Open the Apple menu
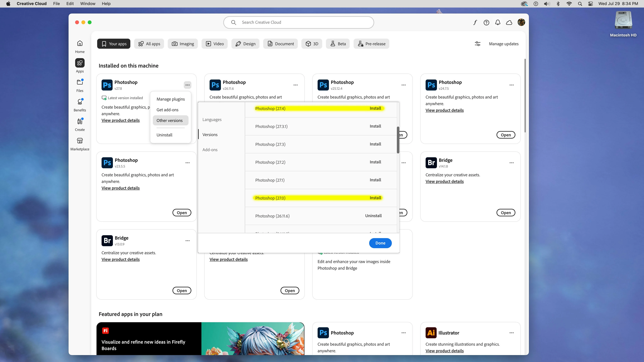Viewport: 644px width, 362px height. point(8,4)
